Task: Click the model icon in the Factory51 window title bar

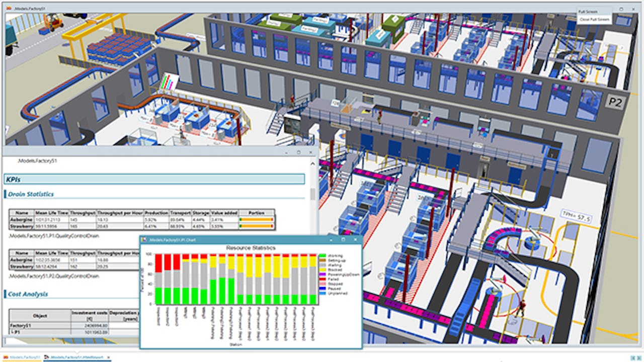Action: 9,7
